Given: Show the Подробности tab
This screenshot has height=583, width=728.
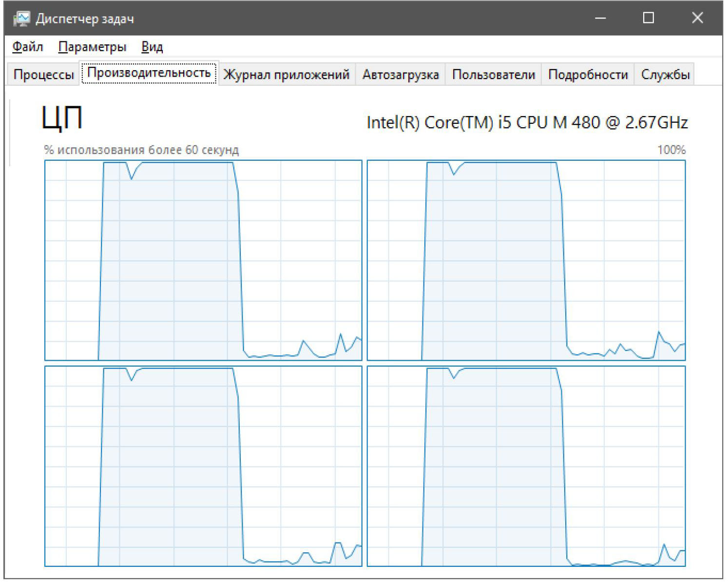Looking at the screenshot, I should pyautogui.click(x=588, y=75).
